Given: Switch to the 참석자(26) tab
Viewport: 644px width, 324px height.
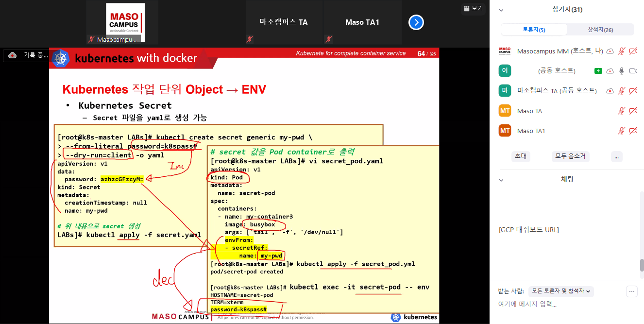Looking at the screenshot, I should [600, 30].
